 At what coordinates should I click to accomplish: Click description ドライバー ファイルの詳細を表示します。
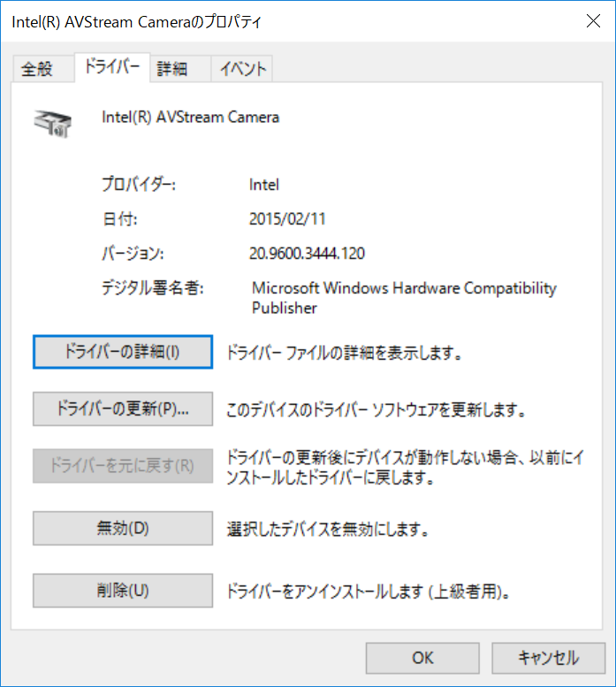344,353
